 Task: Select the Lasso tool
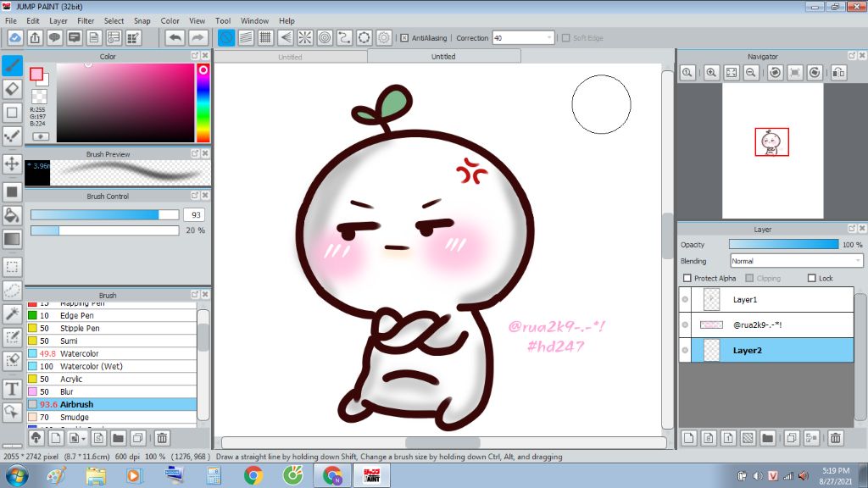point(12,290)
